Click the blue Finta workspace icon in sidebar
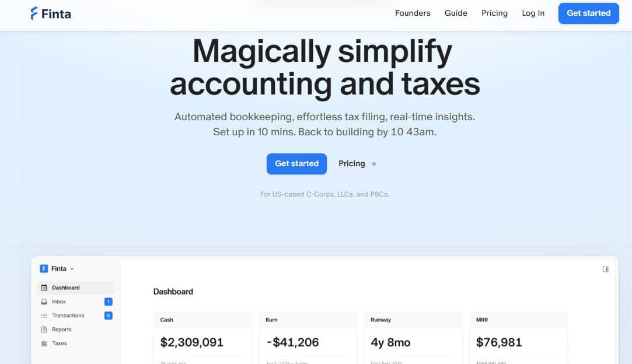The width and height of the screenshot is (632, 364). tap(44, 269)
